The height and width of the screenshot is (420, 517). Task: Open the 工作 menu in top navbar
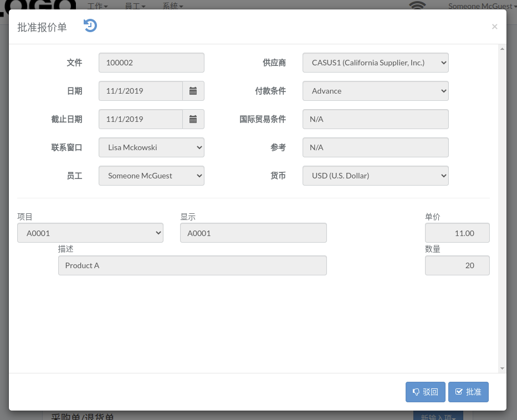click(x=98, y=6)
